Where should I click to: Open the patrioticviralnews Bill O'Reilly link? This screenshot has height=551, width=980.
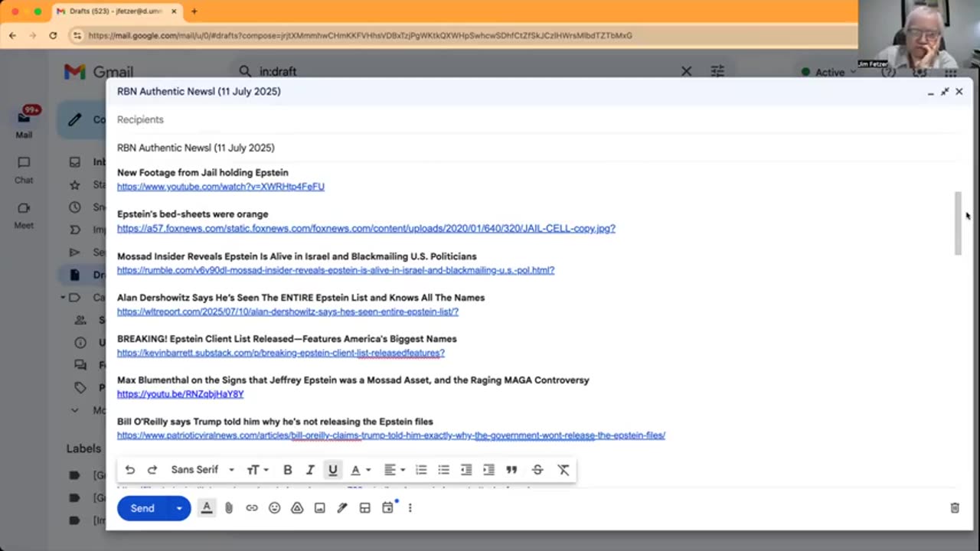(x=391, y=435)
